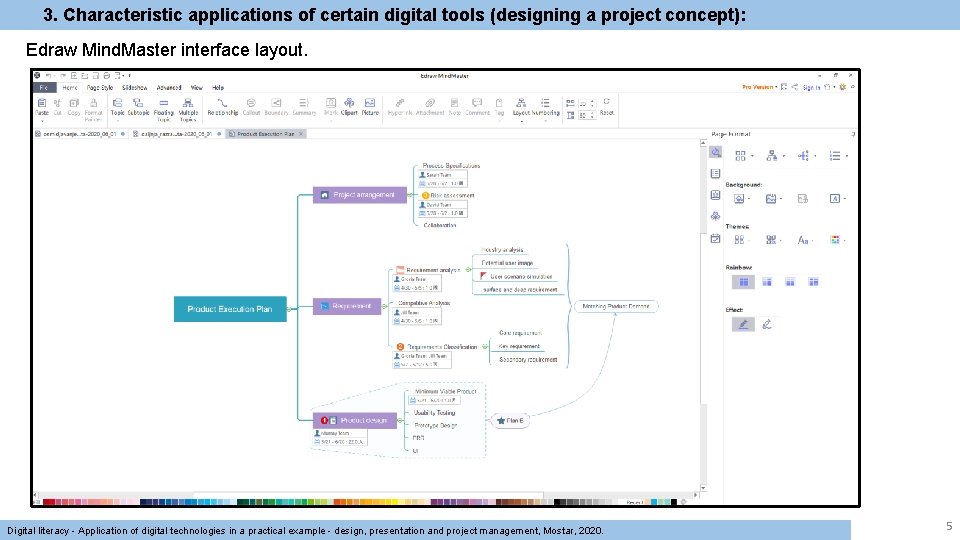This screenshot has width=960, height=540.
Task: Switch to the Slideshow tab
Action: coord(135,88)
